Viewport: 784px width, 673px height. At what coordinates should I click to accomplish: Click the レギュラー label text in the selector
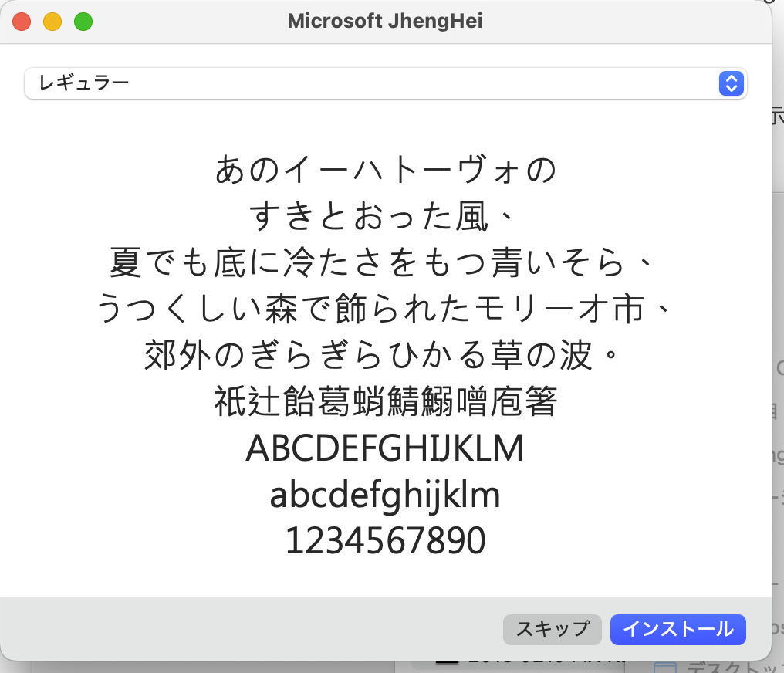click(83, 83)
